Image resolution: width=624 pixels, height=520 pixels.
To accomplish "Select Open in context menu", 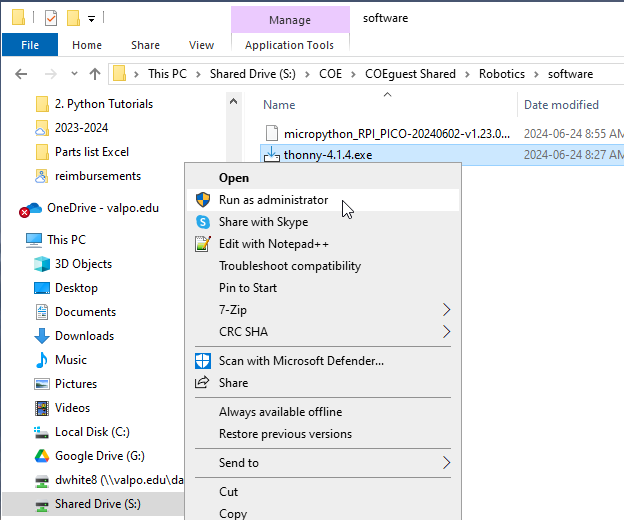I will 323,178.
